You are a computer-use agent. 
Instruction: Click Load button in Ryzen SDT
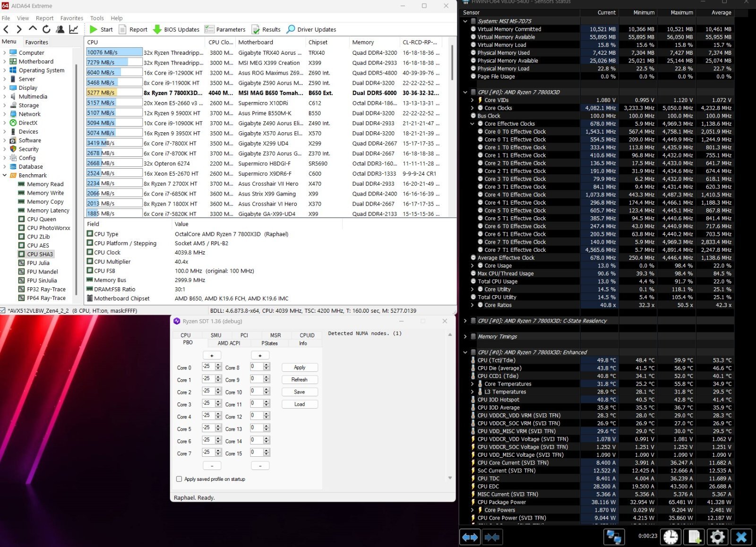click(x=300, y=404)
